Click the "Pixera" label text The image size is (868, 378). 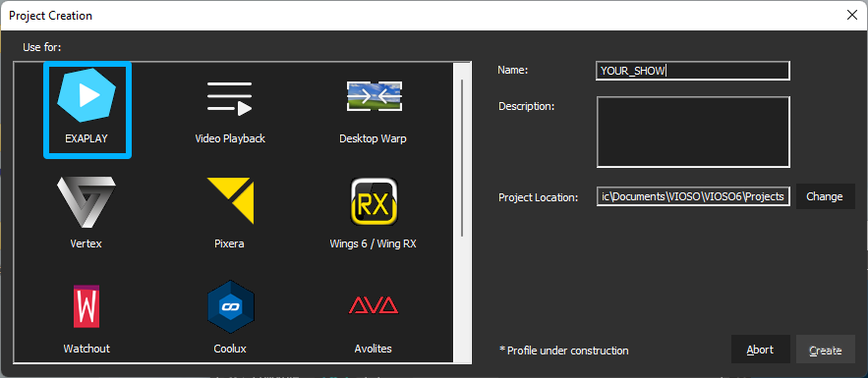(x=229, y=243)
